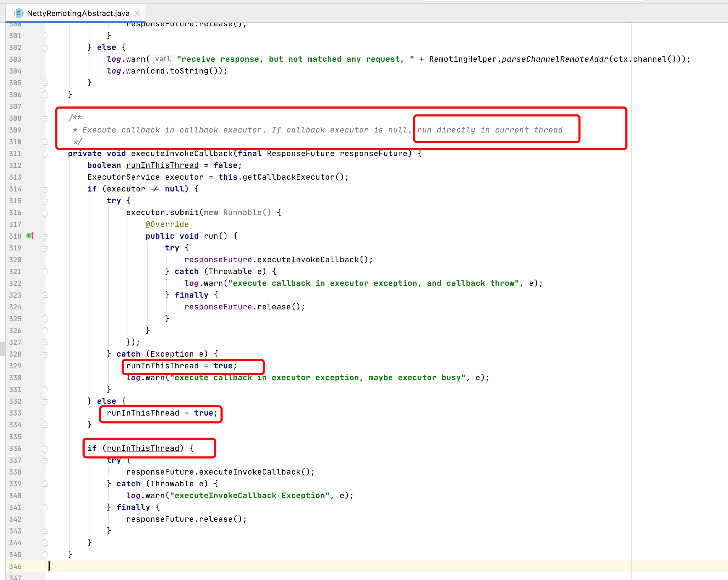The height and width of the screenshot is (580, 728).
Task: Collapse the anonymous Runnable at line 316
Action: tap(45, 213)
